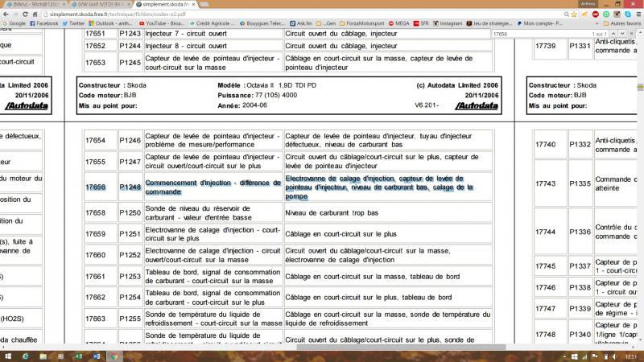The width and height of the screenshot is (644, 362).
Task: Close the simplement.skoda.fr tab
Action: (193, 4)
